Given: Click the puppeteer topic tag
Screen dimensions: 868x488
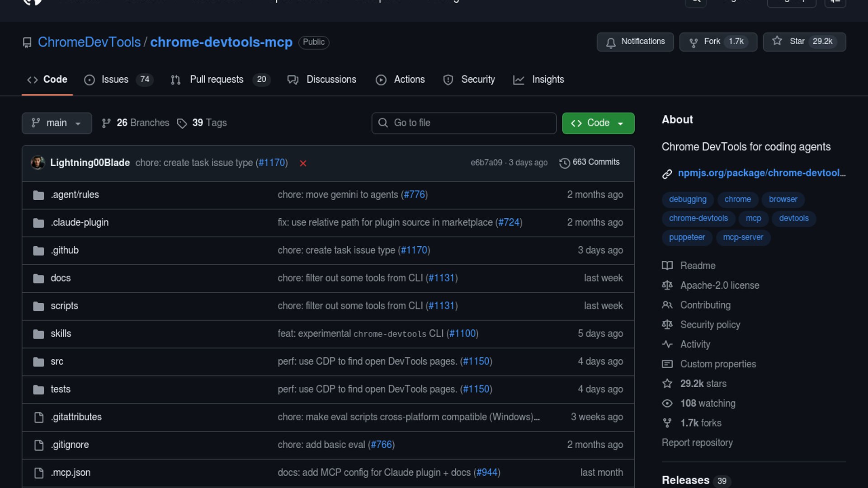Looking at the screenshot, I should 687,237.
